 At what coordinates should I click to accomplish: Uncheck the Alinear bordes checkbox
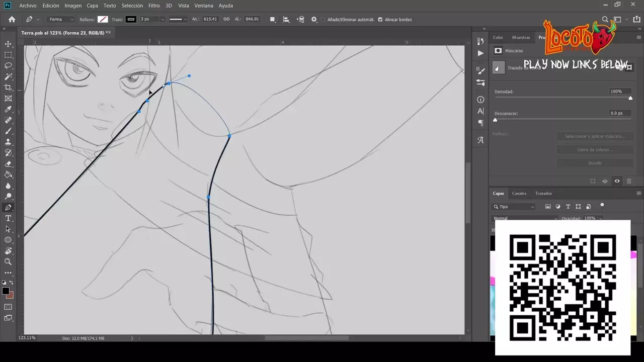380,20
